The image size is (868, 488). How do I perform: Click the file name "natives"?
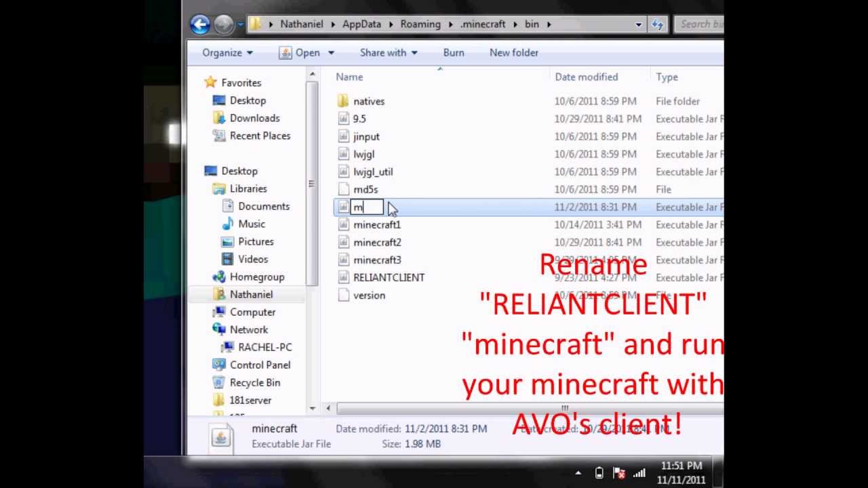[369, 101]
